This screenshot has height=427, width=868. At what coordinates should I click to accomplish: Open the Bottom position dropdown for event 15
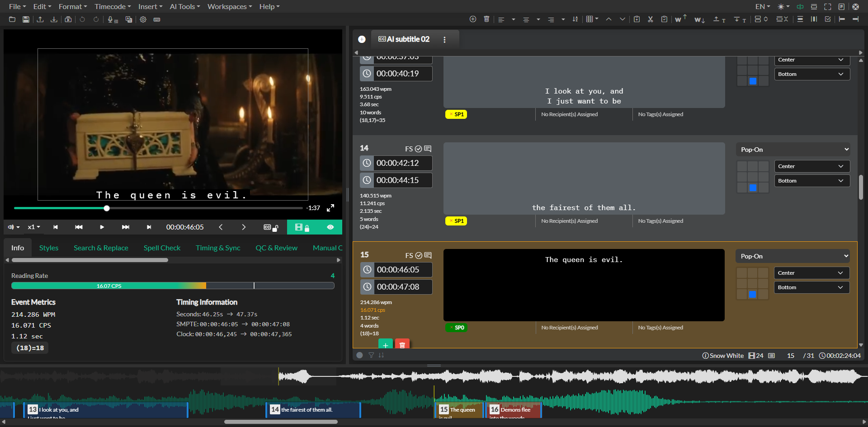coord(811,287)
